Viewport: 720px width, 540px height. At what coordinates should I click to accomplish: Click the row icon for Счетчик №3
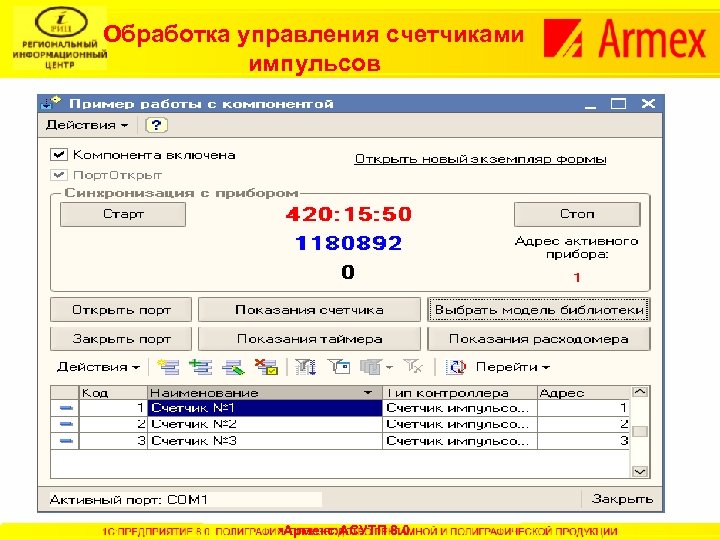tap(66, 441)
